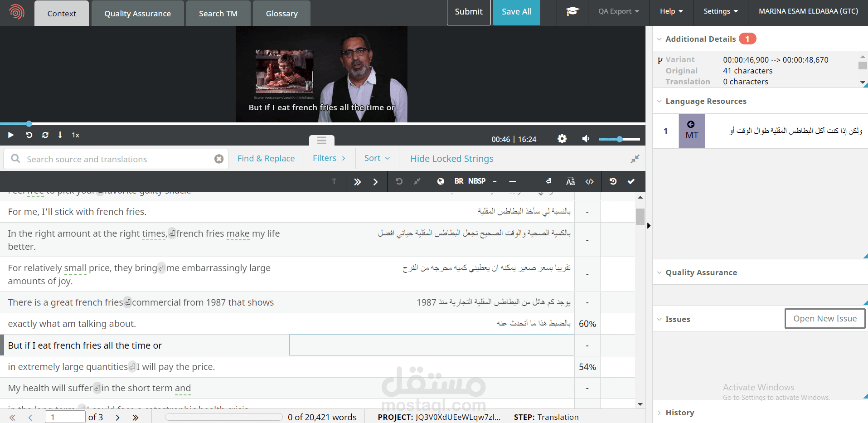
Task: Open Find & Replace
Action: tap(266, 158)
